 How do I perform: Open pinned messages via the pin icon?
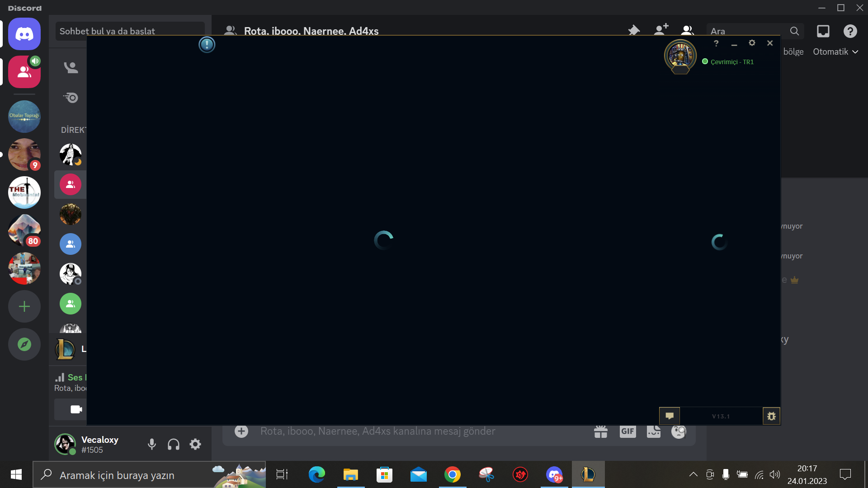pyautogui.click(x=634, y=31)
